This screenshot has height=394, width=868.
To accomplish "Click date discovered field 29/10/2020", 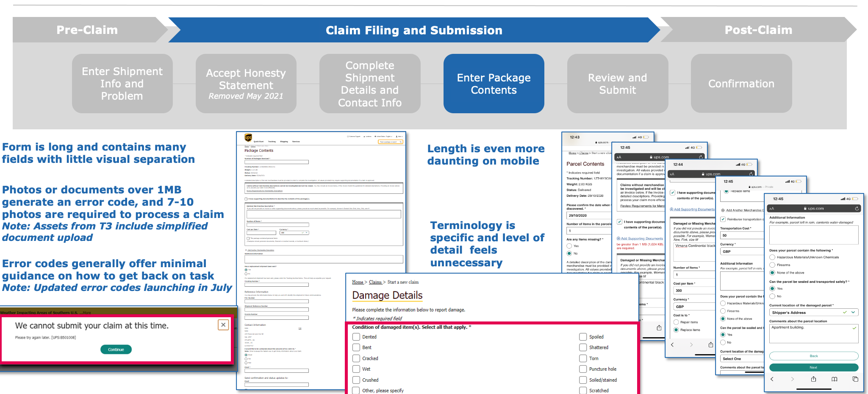I will pyautogui.click(x=589, y=215).
